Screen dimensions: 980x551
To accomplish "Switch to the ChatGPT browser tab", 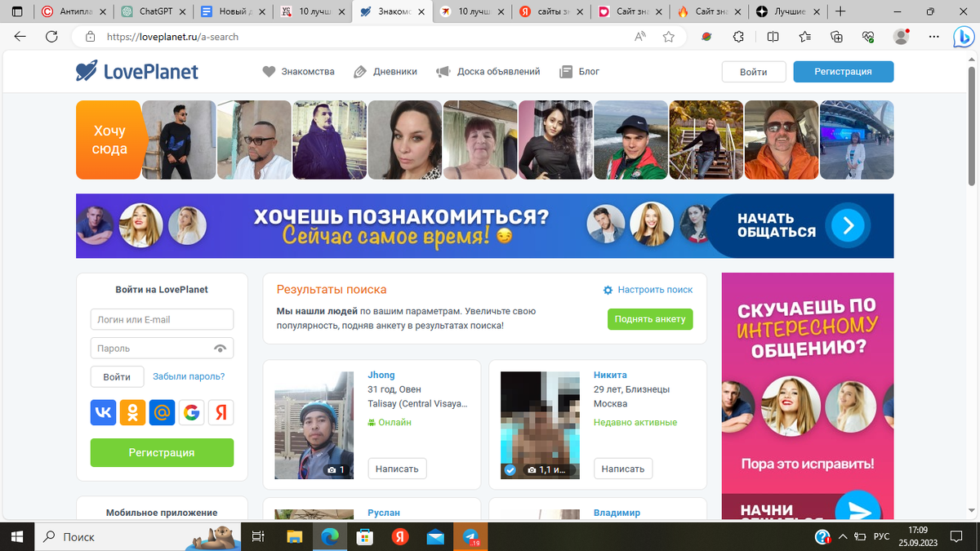I will [x=153, y=11].
